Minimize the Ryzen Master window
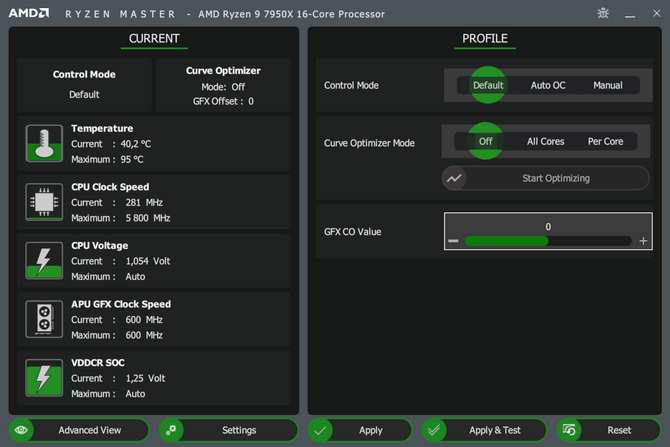This screenshot has width=670, height=447. tap(629, 15)
